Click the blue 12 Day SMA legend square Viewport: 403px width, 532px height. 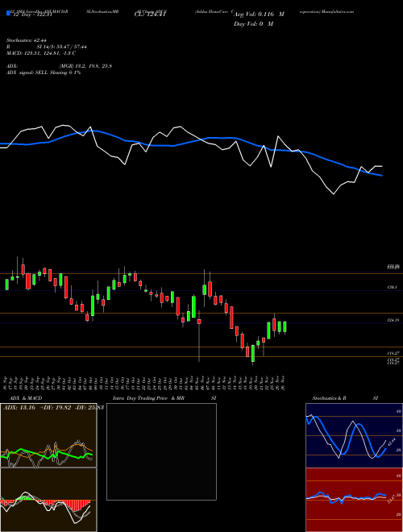9,13
